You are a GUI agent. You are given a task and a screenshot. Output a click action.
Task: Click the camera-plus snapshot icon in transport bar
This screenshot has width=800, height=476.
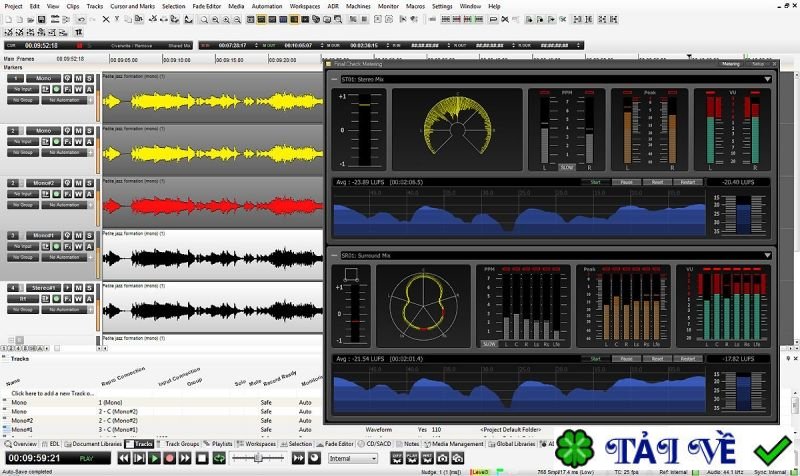click(458, 458)
